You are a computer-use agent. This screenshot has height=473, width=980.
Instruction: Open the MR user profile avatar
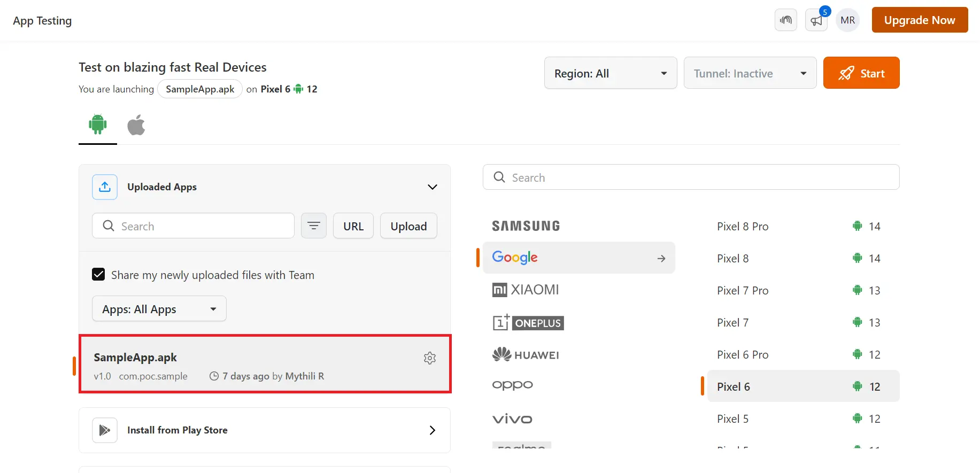(x=847, y=20)
